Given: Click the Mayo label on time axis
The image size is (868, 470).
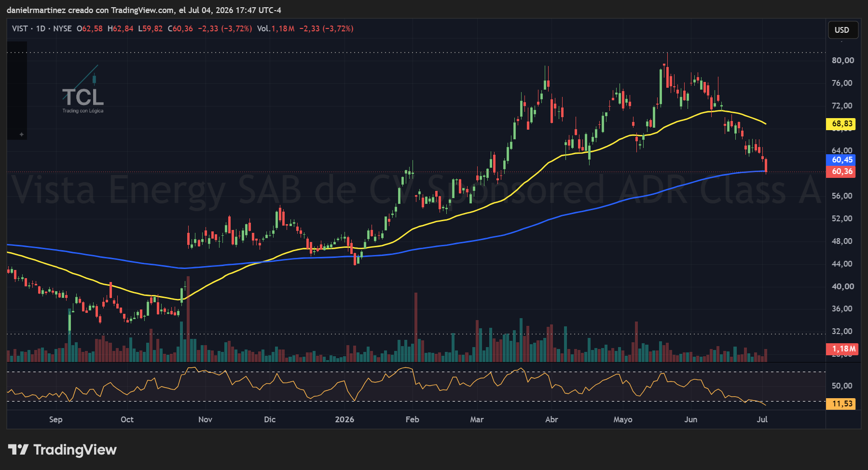Looking at the screenshot, I should click(x=623, y=419).
